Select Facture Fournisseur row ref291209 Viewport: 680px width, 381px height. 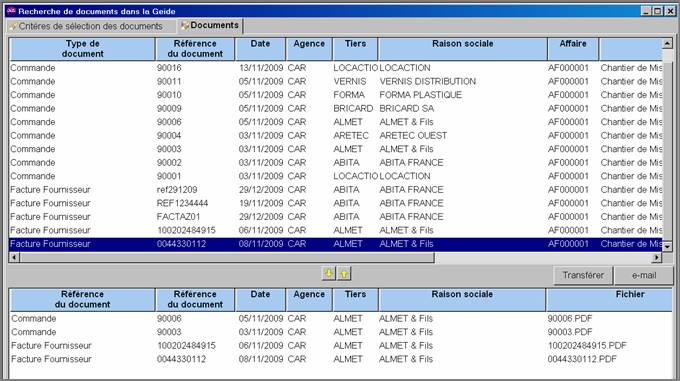336,190
